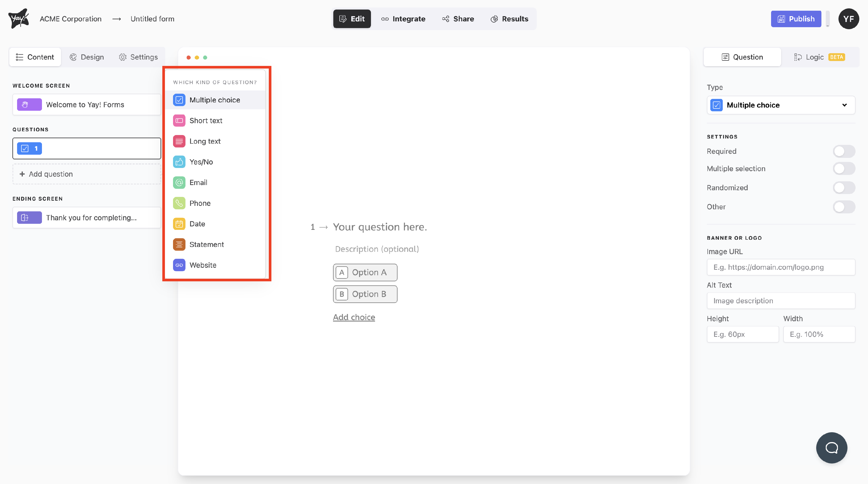
Task: Click the Publish button
Action: [x=796, y=19]
